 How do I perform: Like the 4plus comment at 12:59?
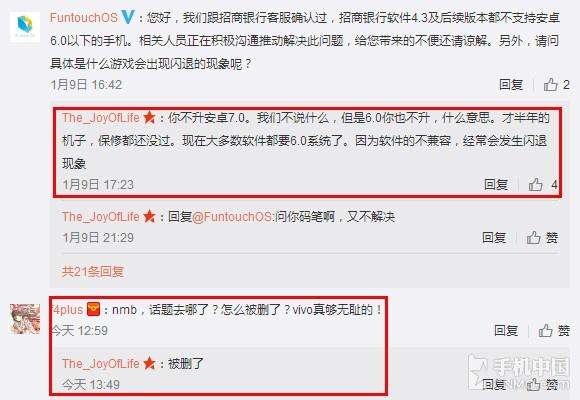[554, 330]
